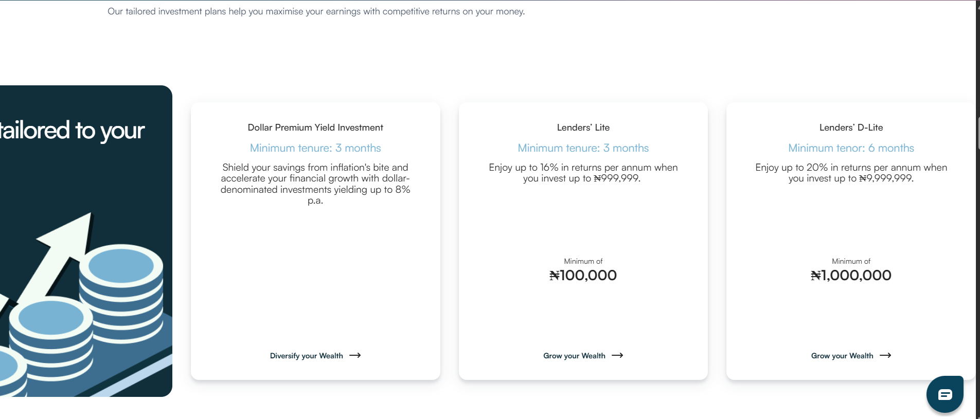Open the chat widget icon
This screenshot has width=980, height=419.
(x=945, y=394)
